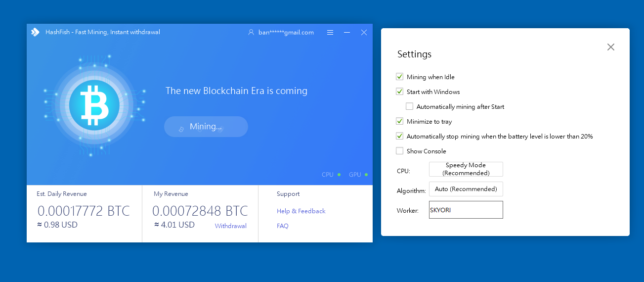
Task: Click the Withdrawal link
Action: click(231, 226)
